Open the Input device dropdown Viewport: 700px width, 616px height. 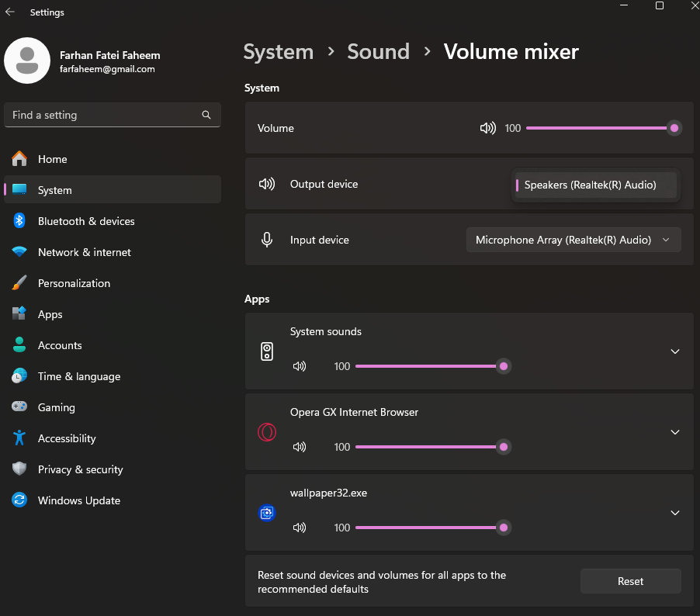(574, 239)
